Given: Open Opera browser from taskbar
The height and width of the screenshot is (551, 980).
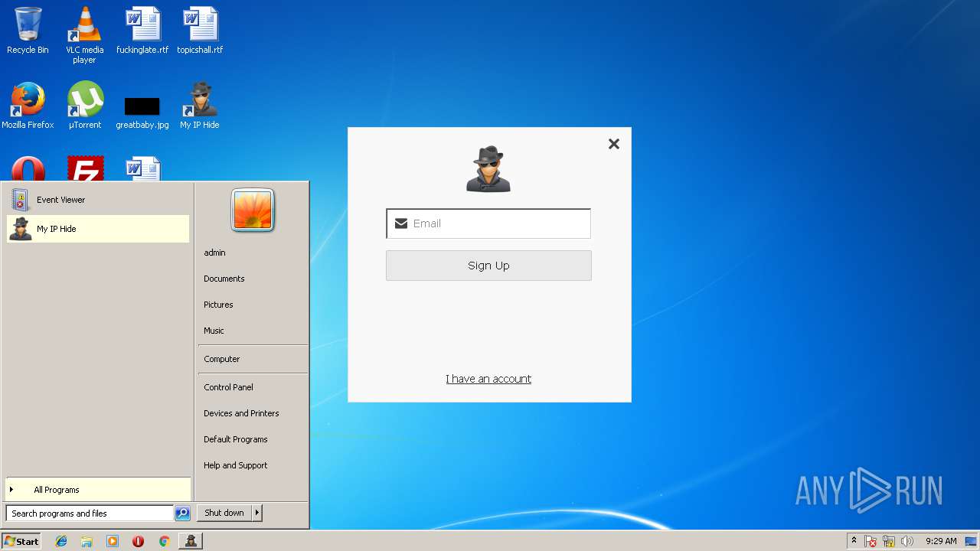Looking at the screenshot, I should click(138, 541).
